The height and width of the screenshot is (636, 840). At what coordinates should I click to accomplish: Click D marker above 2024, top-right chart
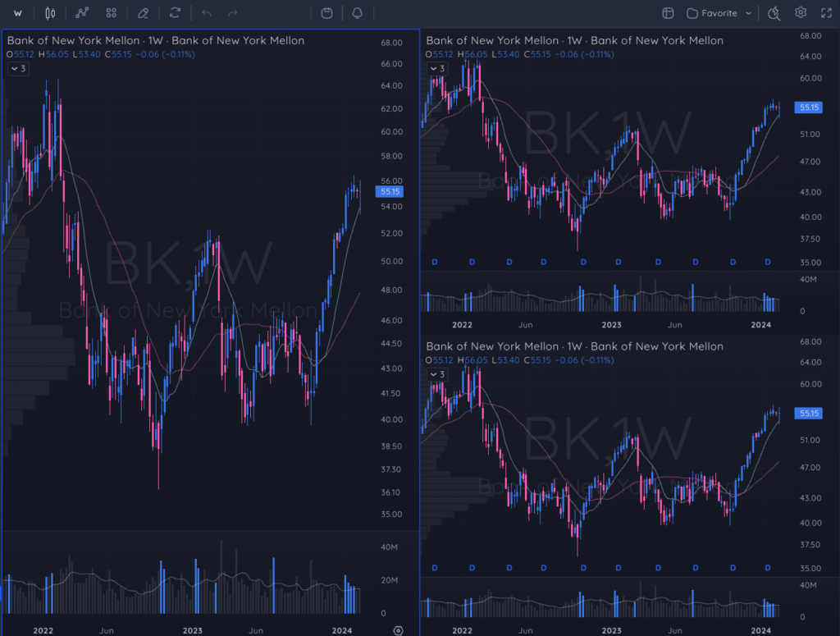[768, 262]
